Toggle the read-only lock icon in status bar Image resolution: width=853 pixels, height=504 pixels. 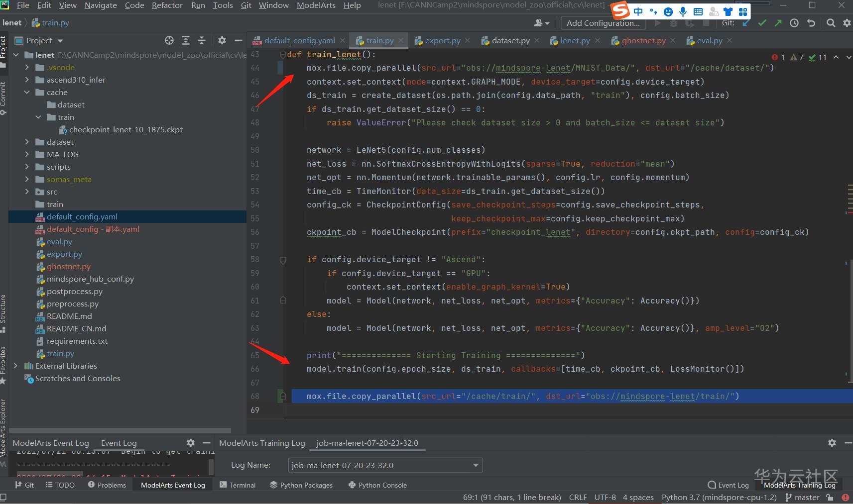click(830, 497)
